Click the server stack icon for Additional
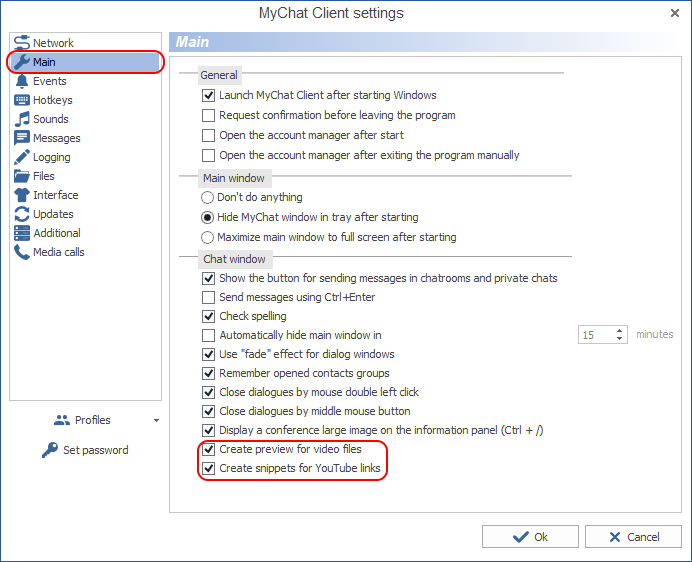Viewport: 692px width, 562px height. (22, 233)
